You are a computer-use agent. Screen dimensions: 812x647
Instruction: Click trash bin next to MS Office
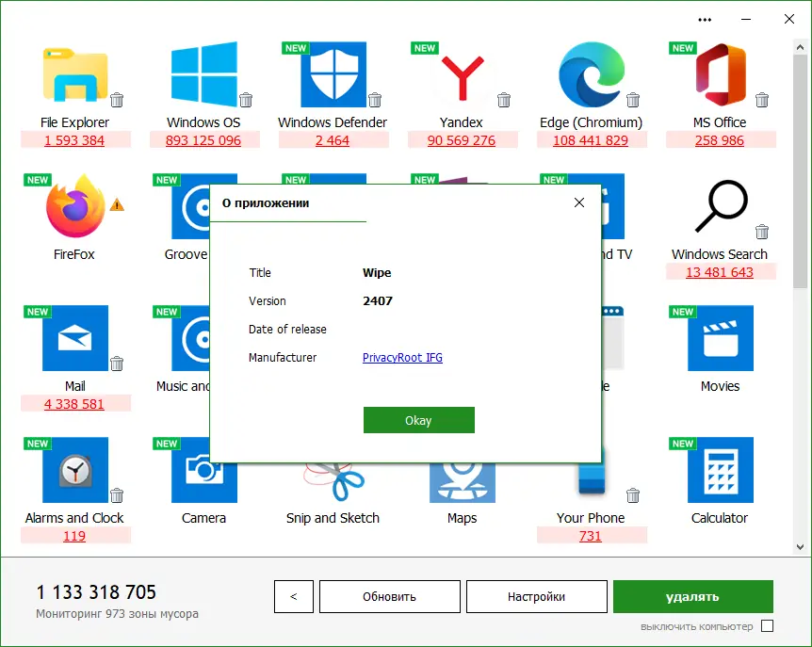click(x=762, y=100)
